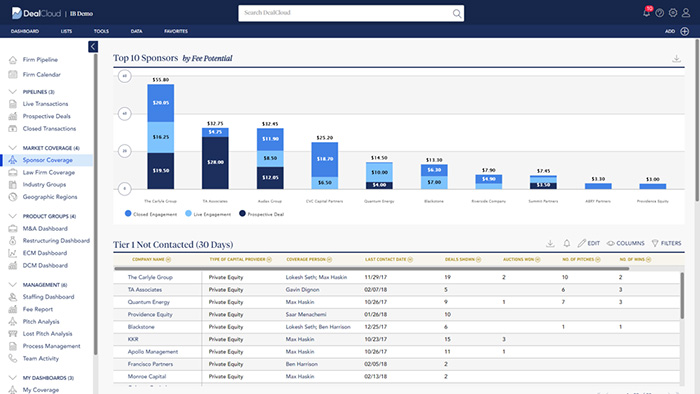This screenshot has height=394, width=700.
Task: Collapse the Product Groups (4) section
Action: click(x=12, y=216)
